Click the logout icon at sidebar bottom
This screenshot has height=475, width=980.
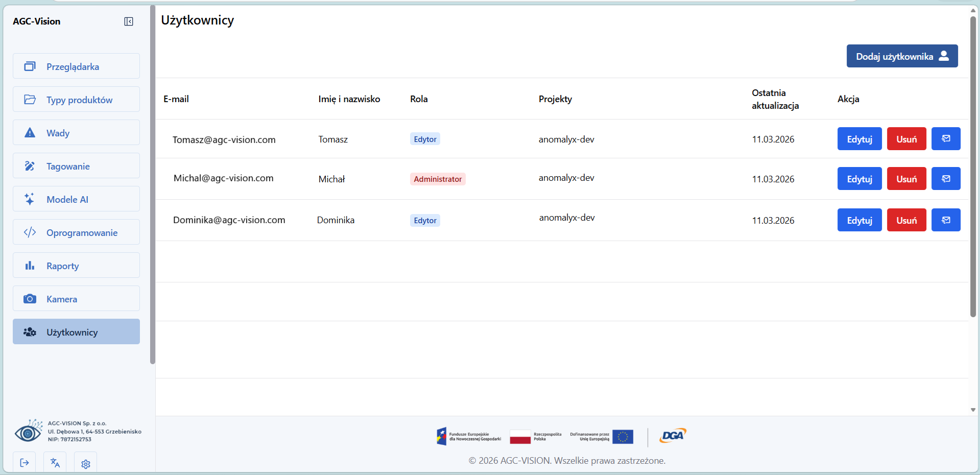point(25,463)
